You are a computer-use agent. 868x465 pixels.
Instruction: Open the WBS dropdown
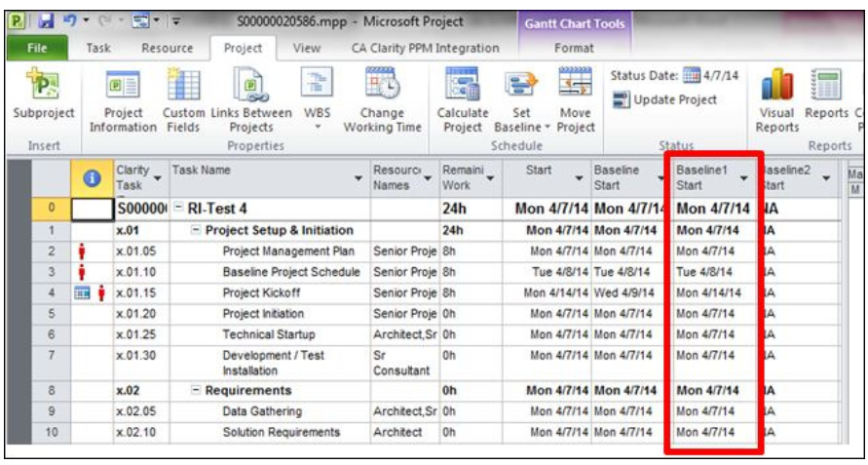(318, 99)
